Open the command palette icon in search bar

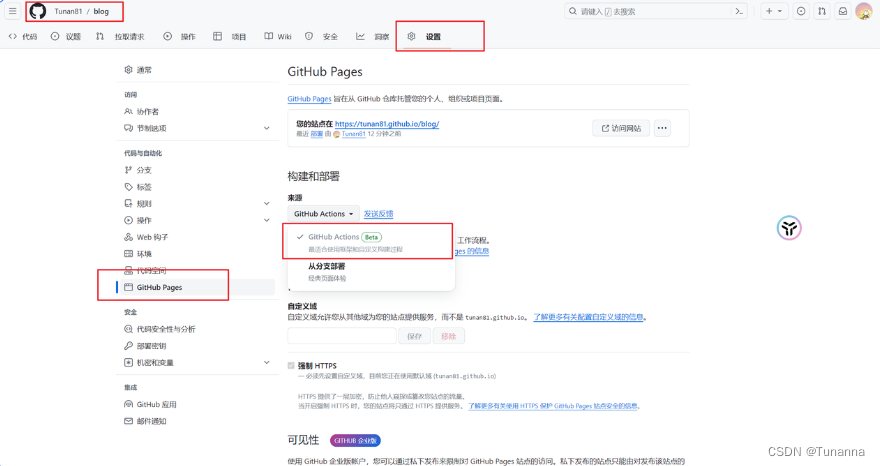[x=739, y=11]
